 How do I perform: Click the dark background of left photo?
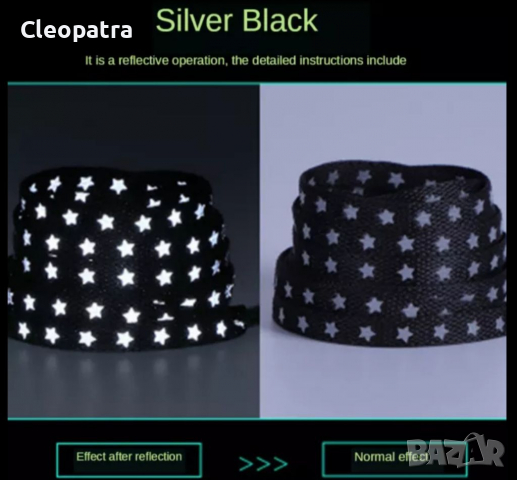tap(133, 130)
